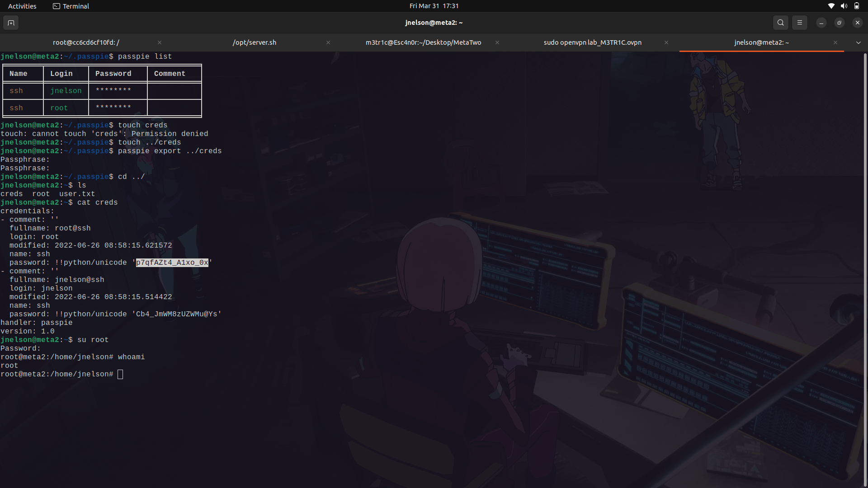Viewport: 868px width, 488px height.
Task: Switch to the /opt/server.sh tab
Action: click(x=255, y=42)
